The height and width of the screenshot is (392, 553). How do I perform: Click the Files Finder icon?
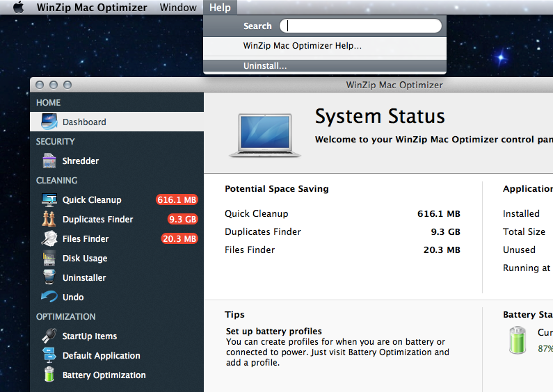point(49,238)
